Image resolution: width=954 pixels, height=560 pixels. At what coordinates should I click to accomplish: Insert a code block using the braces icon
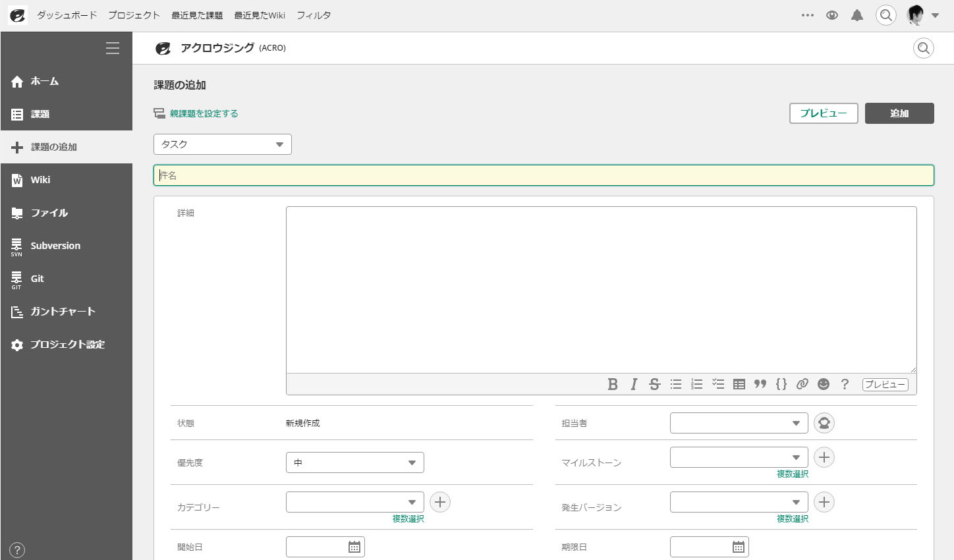tap(781, 385)
